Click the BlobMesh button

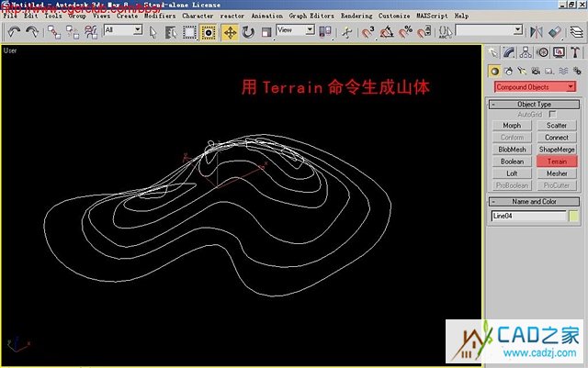tap(512, 150)
